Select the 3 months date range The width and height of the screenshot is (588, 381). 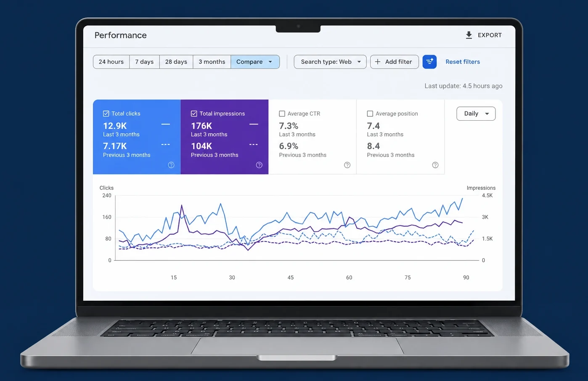212,62
